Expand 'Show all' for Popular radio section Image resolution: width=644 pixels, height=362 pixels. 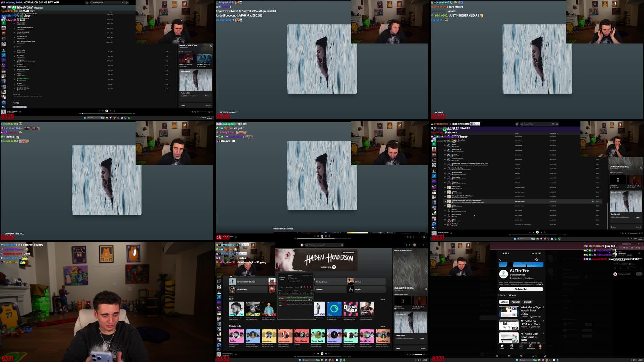[x=382, y=326]
